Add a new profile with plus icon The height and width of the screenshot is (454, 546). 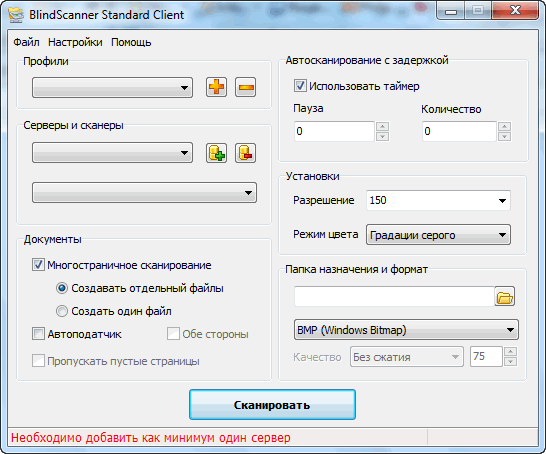tap(216, 87)
